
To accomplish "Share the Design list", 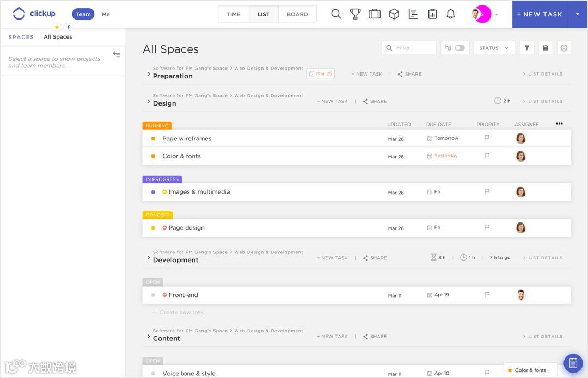I will (x=375, y=101).
